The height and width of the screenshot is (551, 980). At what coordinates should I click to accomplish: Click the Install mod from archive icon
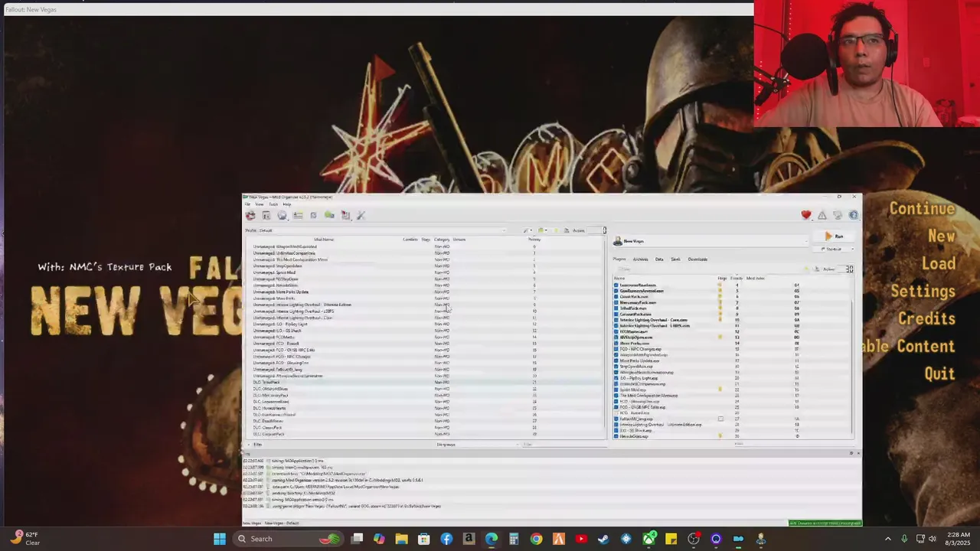click(266, 215)
